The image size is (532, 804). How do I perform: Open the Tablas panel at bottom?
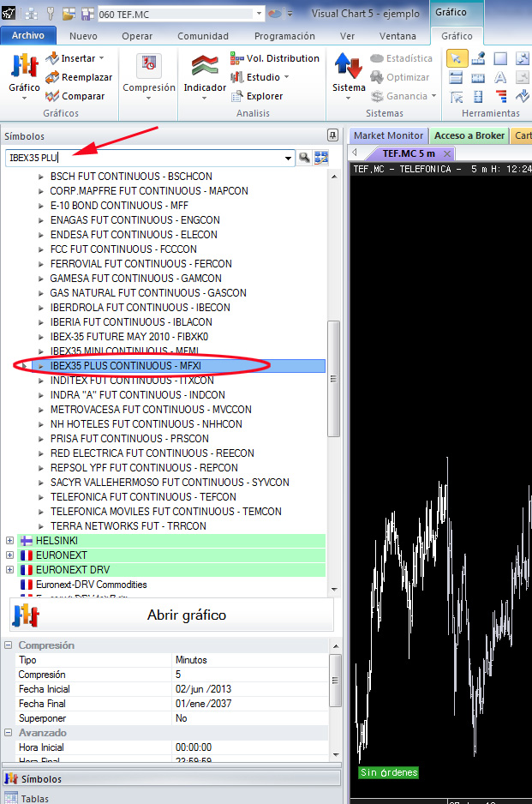(171, 798)
